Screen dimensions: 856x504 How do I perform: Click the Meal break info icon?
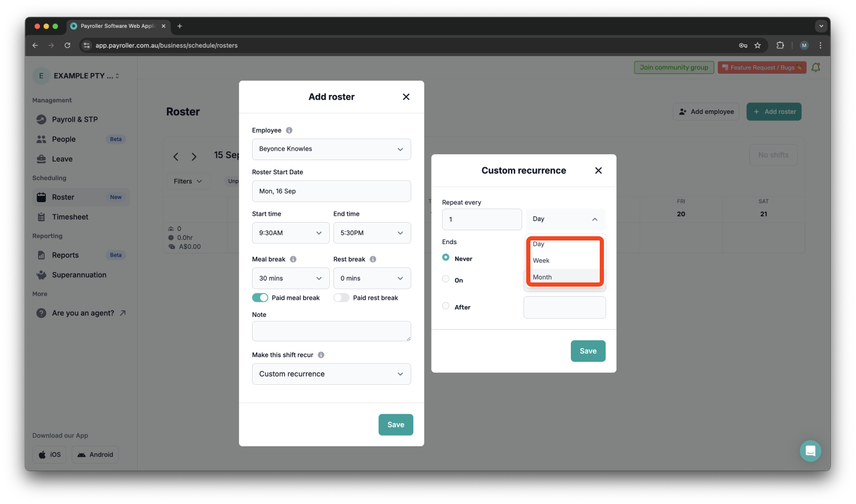[293, 259]
